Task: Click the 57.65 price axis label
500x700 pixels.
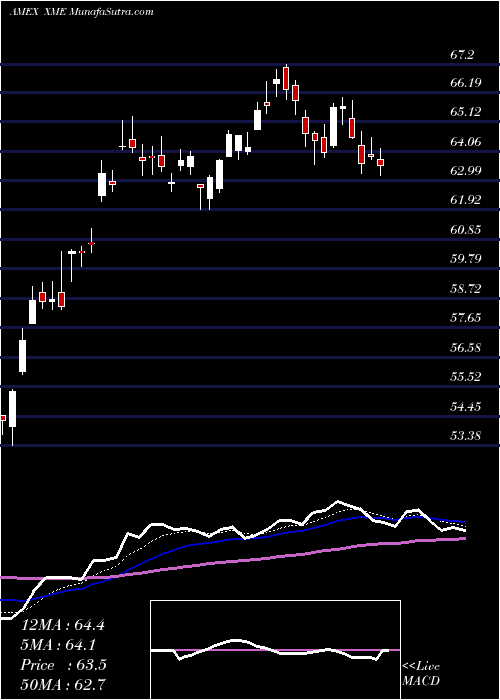Action: [466, 317]
